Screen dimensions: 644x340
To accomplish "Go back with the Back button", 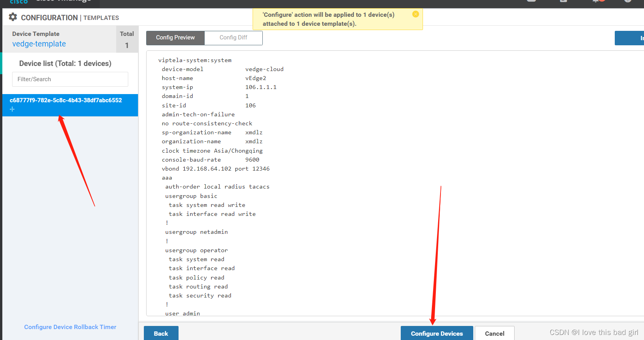I will (x=161, y=333).
